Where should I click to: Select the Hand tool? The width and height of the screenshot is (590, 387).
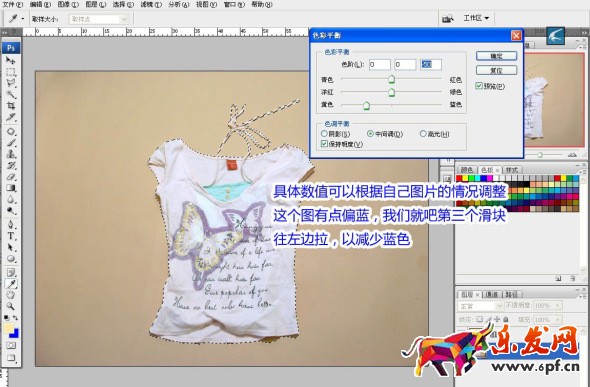click(11, 295)
